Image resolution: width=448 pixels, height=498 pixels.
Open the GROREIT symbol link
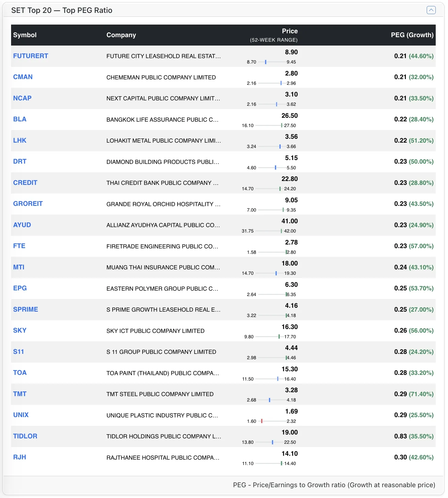[28, 204]
